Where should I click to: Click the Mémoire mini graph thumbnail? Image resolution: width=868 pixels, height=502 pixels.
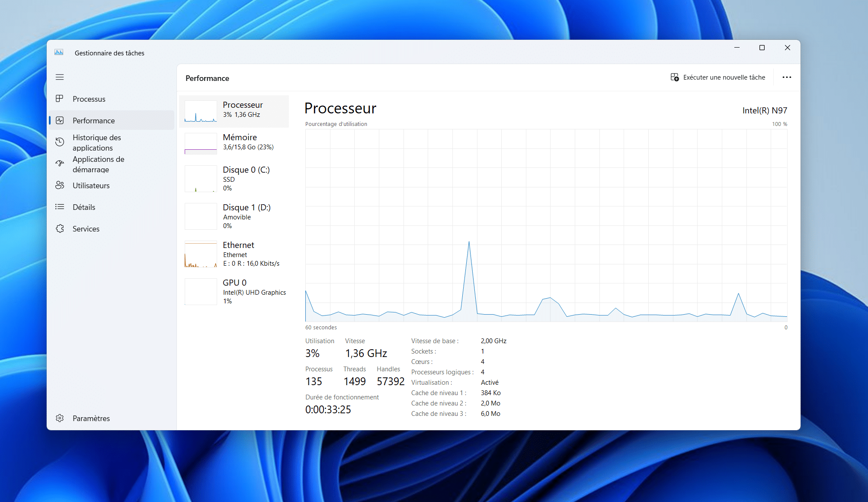tap(201, 144)
